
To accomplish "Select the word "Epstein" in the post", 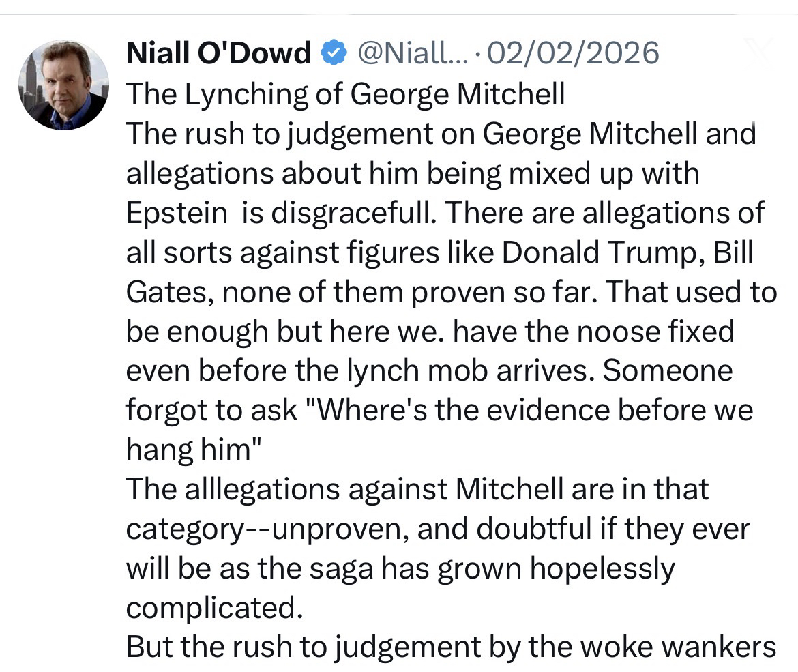I will (x=177, y=213).
